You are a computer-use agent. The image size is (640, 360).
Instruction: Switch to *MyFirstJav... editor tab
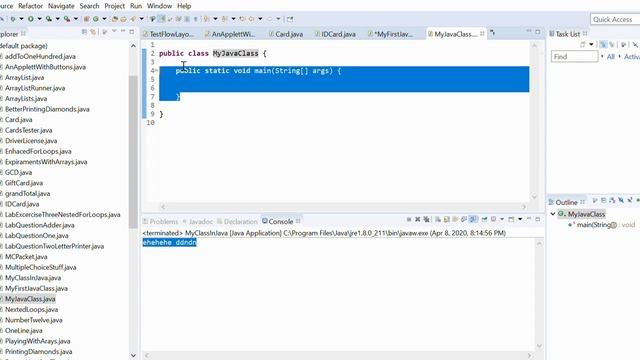391,34
